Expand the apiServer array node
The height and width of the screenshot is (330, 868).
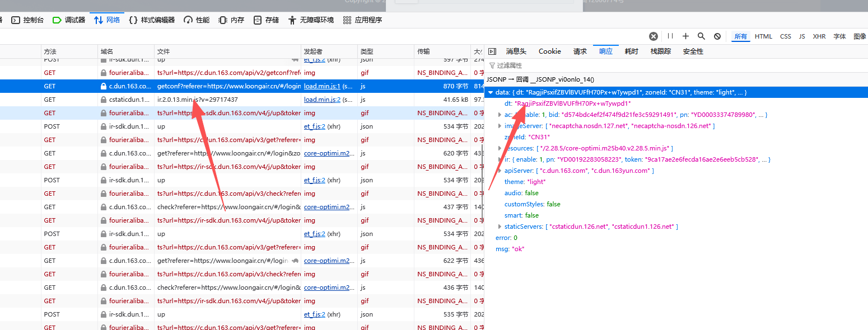pyautogui.click(x=500, y=171)
